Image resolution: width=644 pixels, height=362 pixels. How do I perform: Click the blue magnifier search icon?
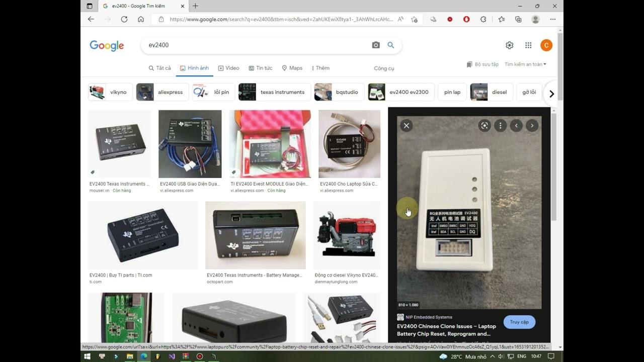pos(391,45)
